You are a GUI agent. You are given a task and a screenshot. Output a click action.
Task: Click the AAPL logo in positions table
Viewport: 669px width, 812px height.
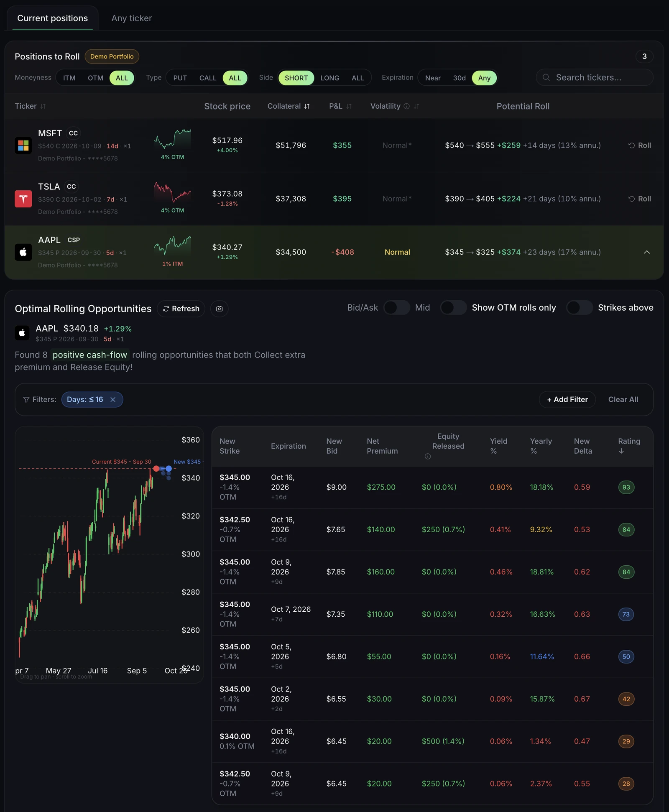pyautogui.click(x=23, y=252)
